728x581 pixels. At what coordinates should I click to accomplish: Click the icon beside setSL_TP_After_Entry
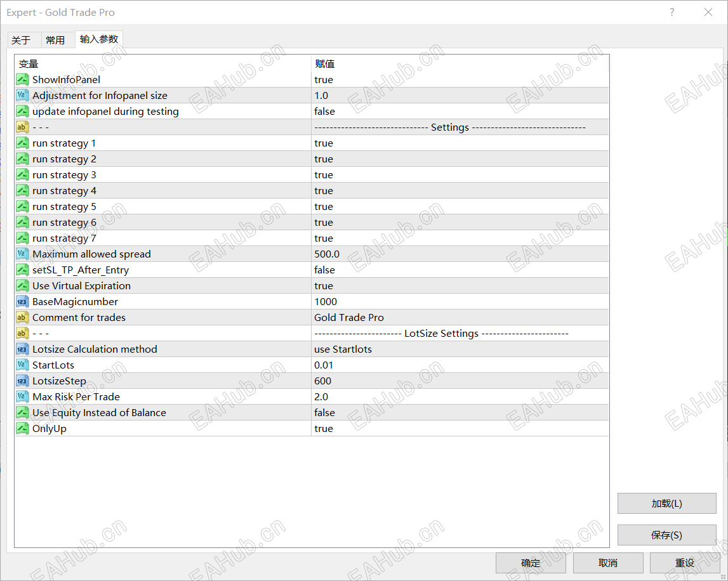[22, 270]
